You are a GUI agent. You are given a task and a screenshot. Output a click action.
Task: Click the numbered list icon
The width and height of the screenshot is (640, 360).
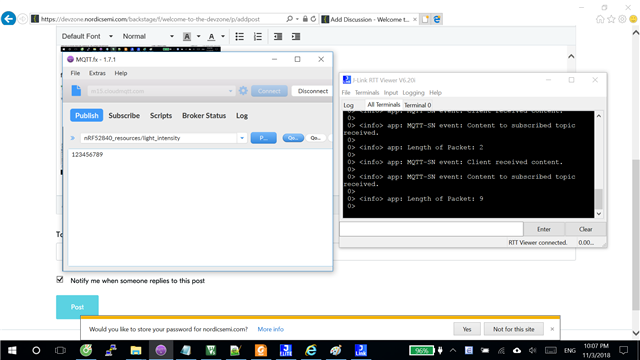click(258, 37)
